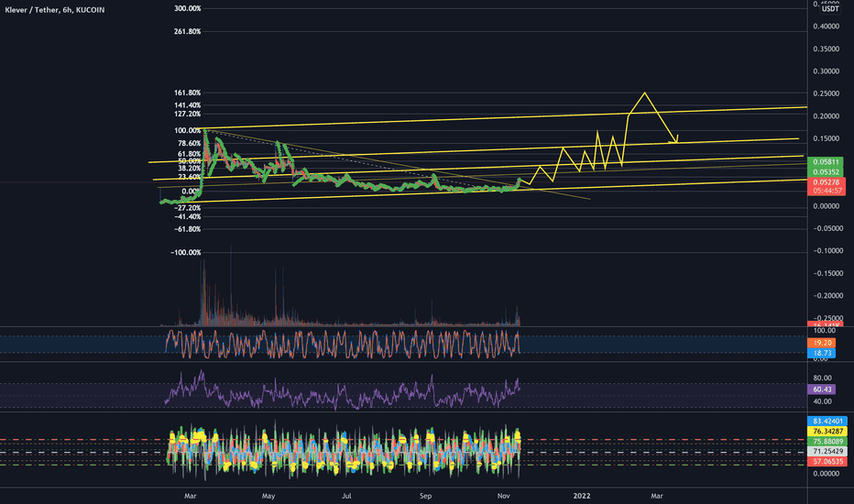Select the 161.80% Fibonacci level label
854x504 pixels.
pos(187,93)
